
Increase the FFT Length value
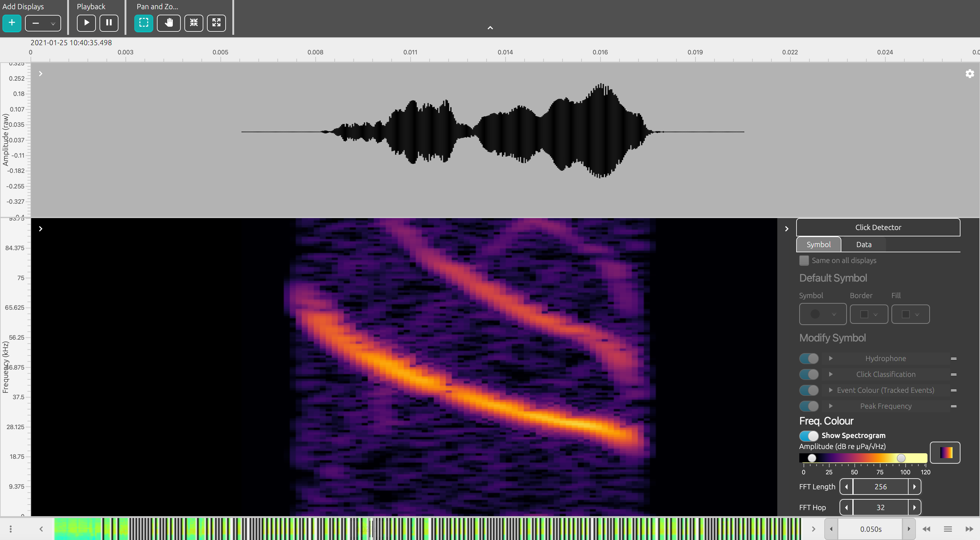click(x=915, y=487)
